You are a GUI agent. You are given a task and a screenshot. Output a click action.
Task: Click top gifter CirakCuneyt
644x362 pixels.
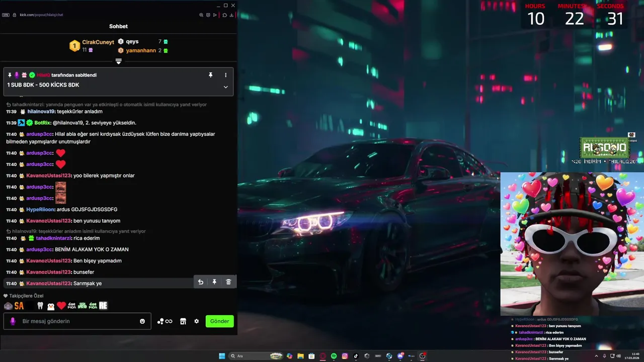tap(98, 42)
